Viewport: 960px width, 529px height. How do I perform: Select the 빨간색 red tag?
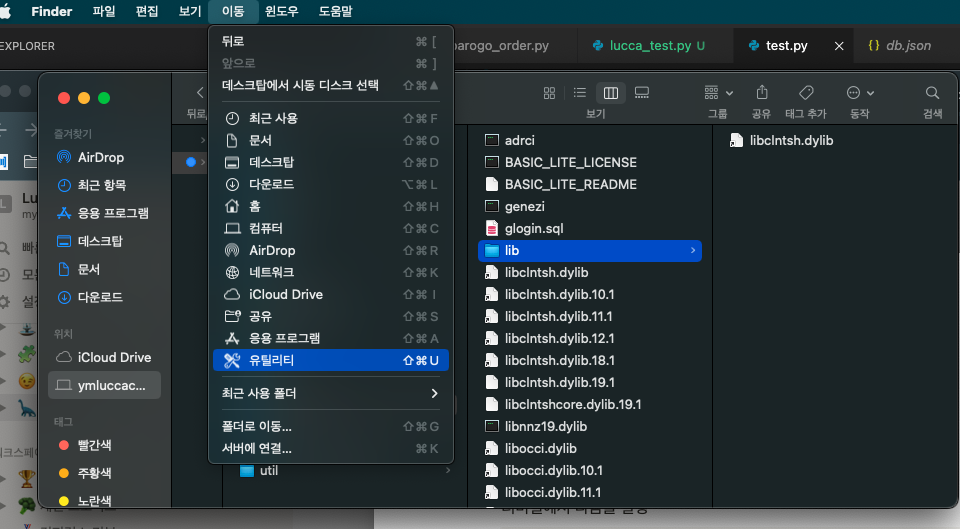[104, 445]
